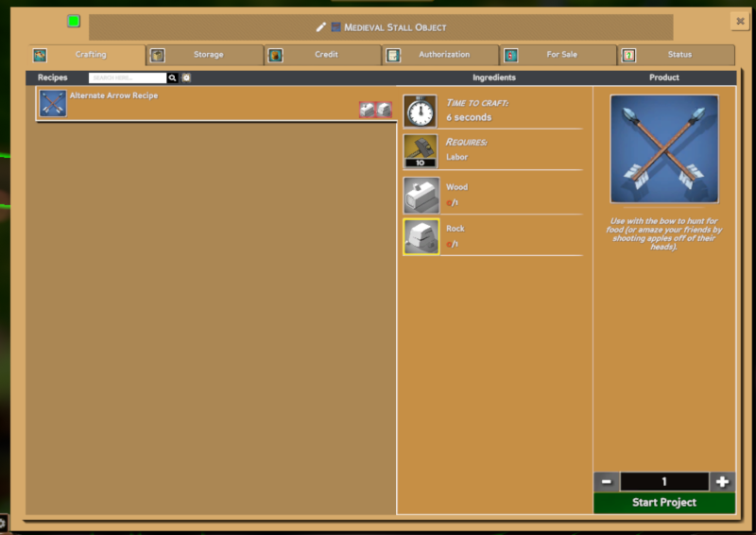This screenshot has height=535, width=756.
Task: Click the Rock ingredient icon
Action: pos(421,237)
